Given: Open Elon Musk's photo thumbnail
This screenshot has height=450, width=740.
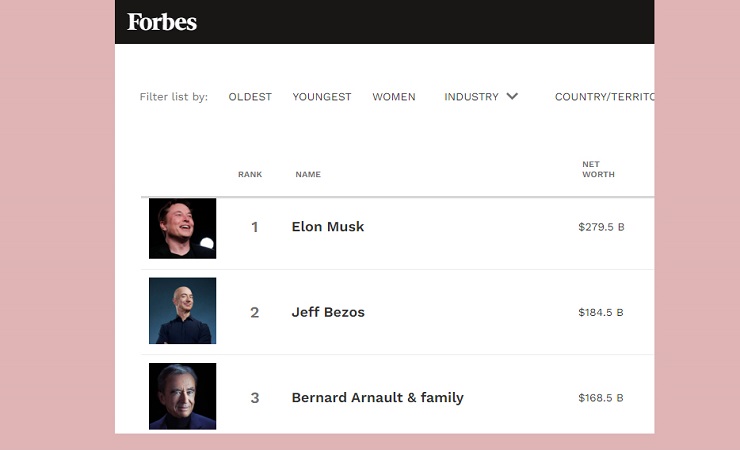Looking at the screenshot, I should click(x=183, y=228).
